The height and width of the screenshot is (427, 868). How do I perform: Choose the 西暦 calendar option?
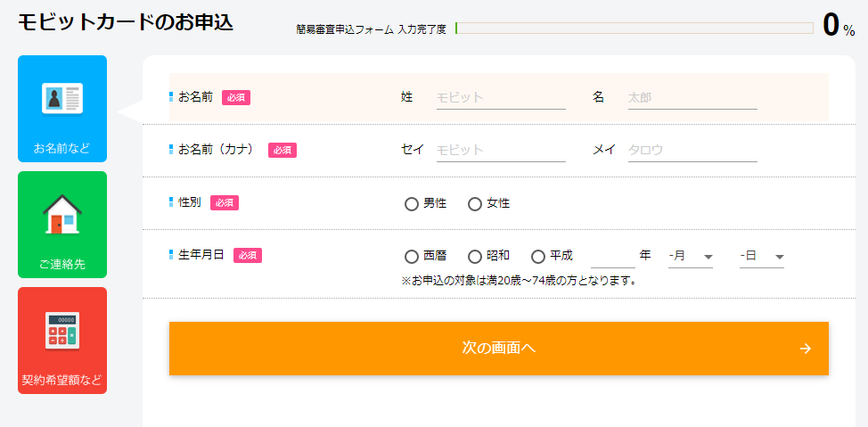coord(412,257)
